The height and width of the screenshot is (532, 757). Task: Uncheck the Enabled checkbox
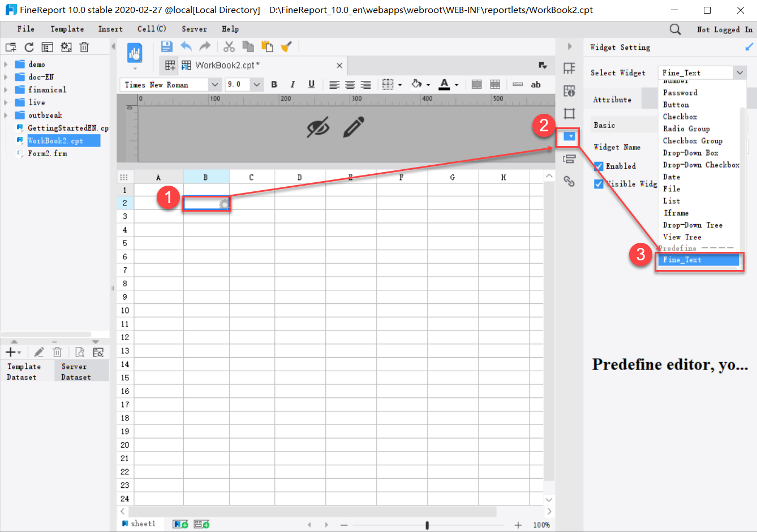pos(599,166)
